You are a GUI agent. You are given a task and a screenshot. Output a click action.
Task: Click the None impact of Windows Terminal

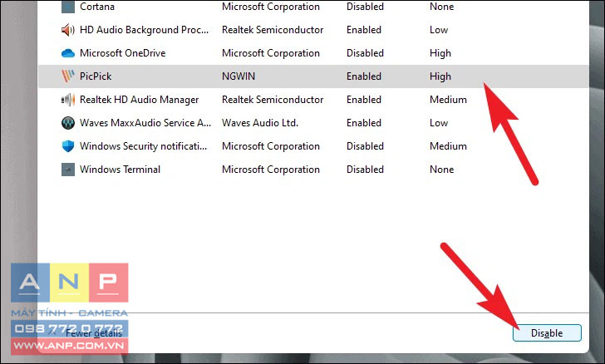pyautogui.click(x=442, y=169)
